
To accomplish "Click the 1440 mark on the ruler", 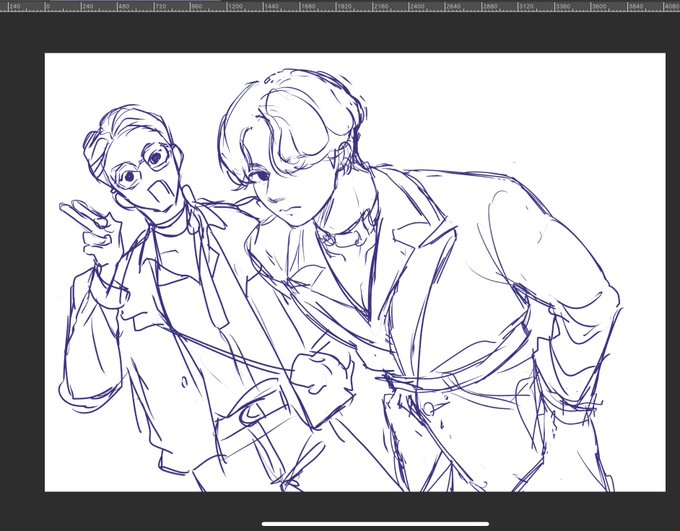I will (x=272, y=7).
